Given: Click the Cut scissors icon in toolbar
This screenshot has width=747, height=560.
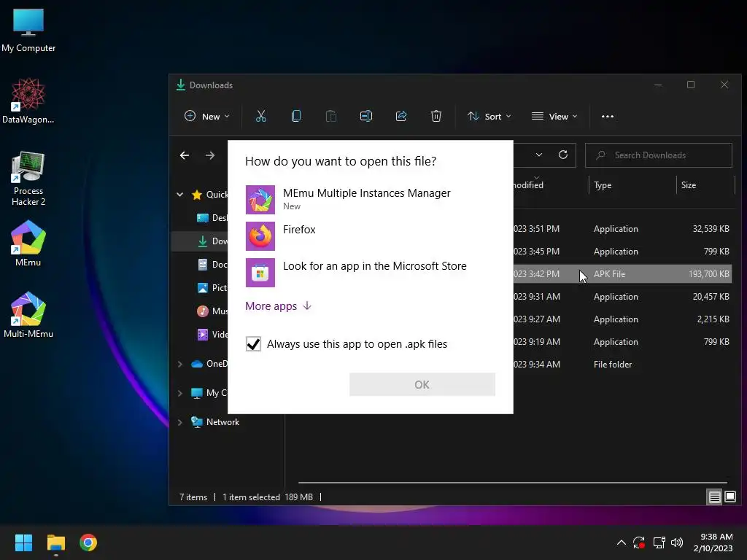Looking at the screenshot, I should pyautogui.click(x=261, y=116).
